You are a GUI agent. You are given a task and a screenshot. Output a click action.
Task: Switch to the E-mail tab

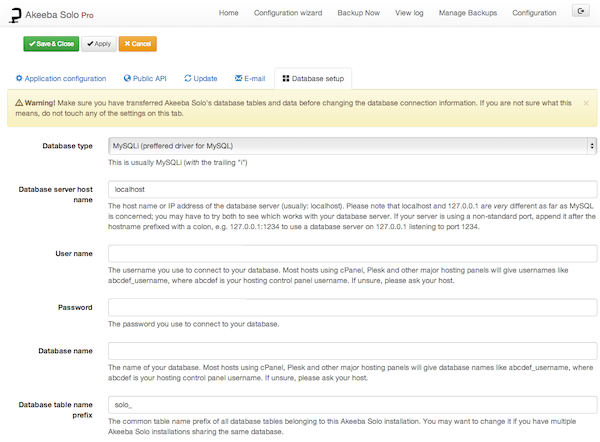point(249,78)
